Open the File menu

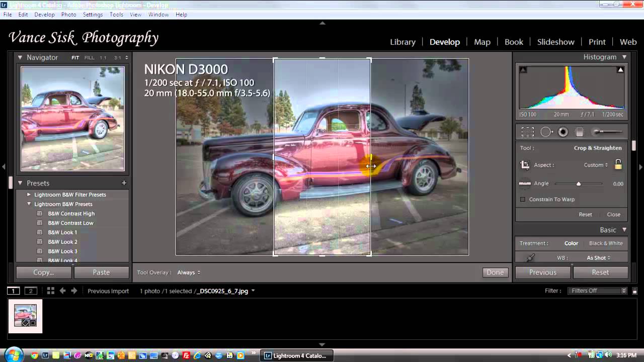[x=8, y=15]
